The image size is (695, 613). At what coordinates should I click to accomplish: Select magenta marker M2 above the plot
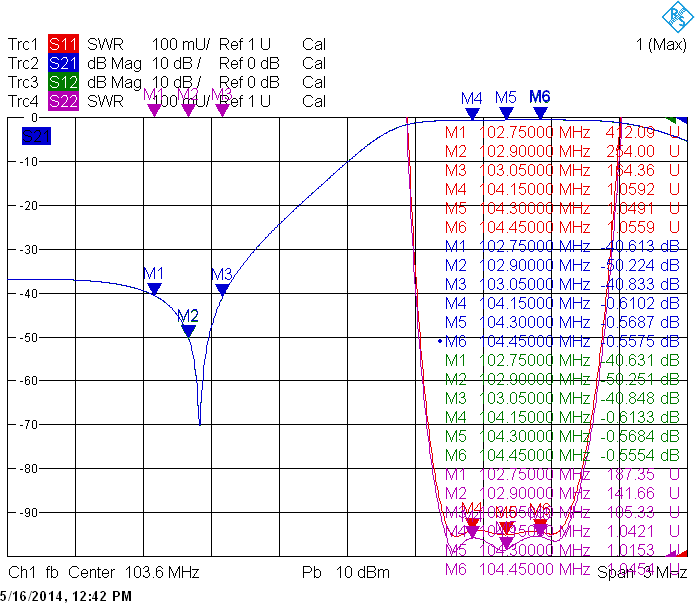[x=188, y=101]
